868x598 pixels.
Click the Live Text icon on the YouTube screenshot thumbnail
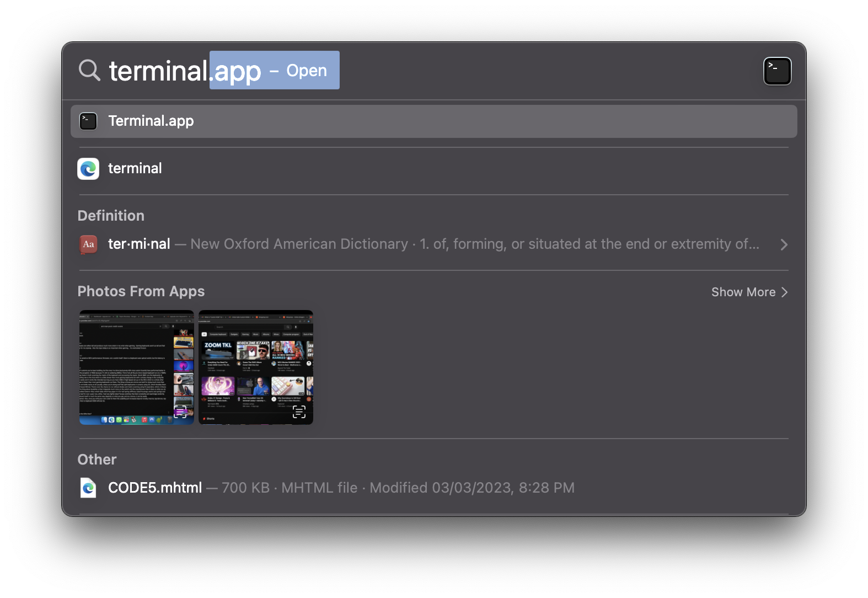coord(299,412)
